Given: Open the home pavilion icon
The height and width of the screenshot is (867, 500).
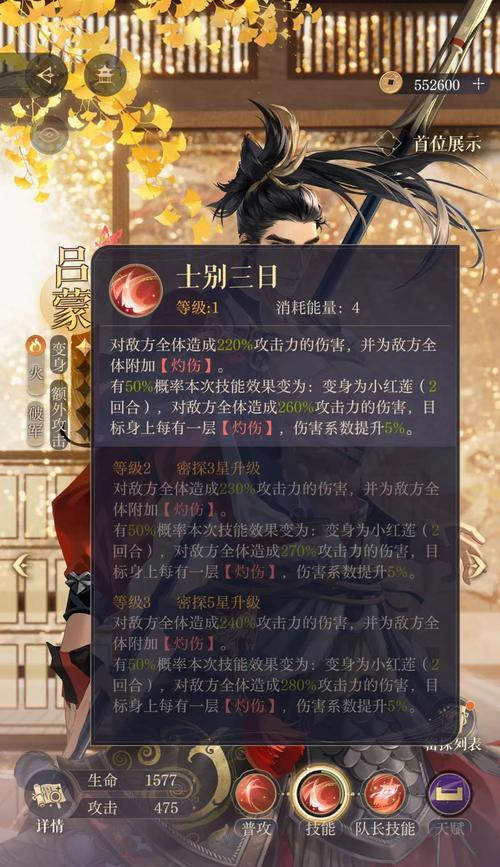Looking at the screenshot, I should pos(105,76).
